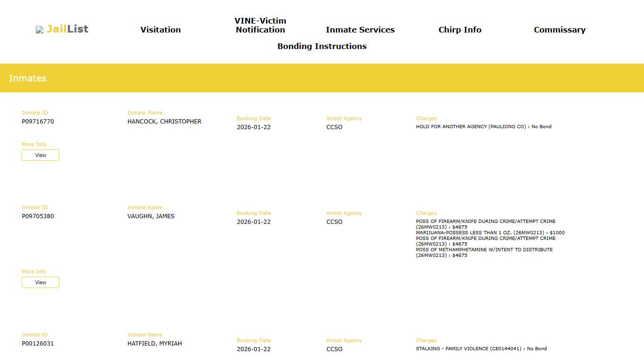View more info for Christopher Hancock
The image size is (644, 362).
41,155
